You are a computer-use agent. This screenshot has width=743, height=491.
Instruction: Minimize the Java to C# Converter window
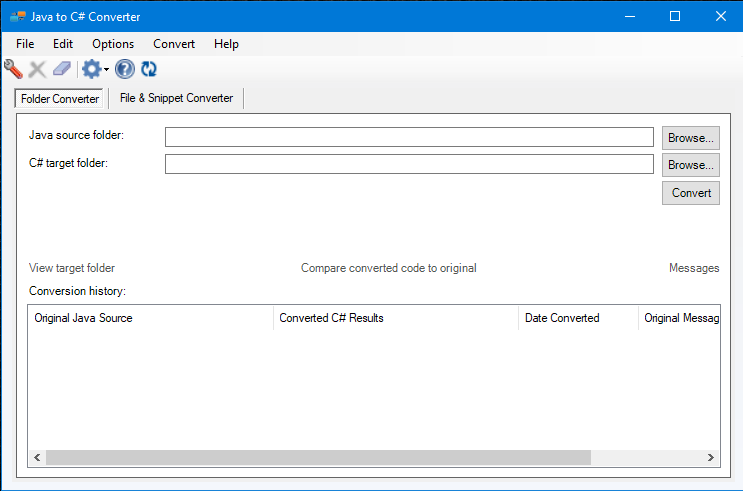(630, 17)
